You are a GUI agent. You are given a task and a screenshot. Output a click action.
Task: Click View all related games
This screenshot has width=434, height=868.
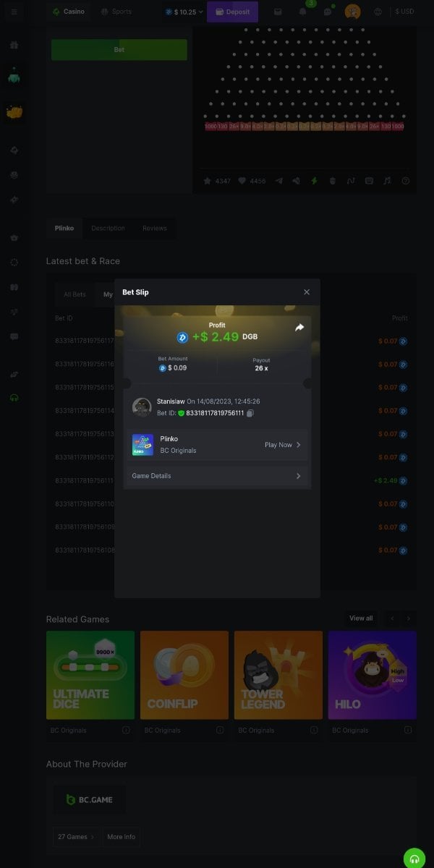[361, 618]
